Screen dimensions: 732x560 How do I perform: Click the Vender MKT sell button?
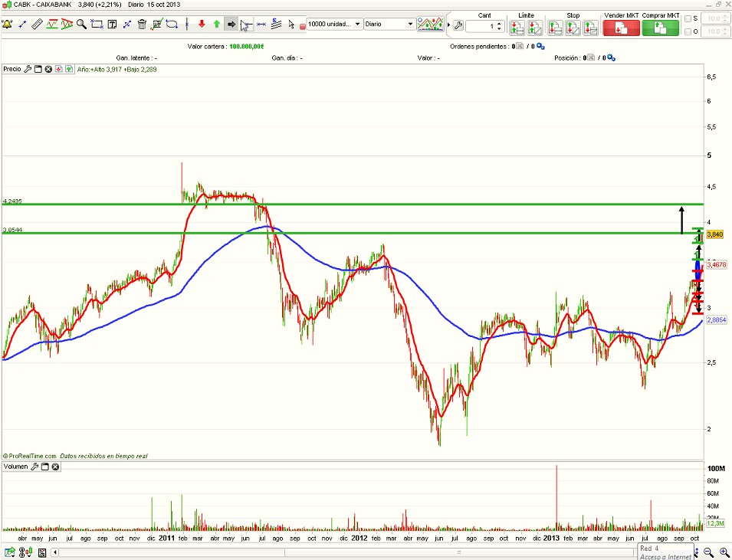pos(621,28)
